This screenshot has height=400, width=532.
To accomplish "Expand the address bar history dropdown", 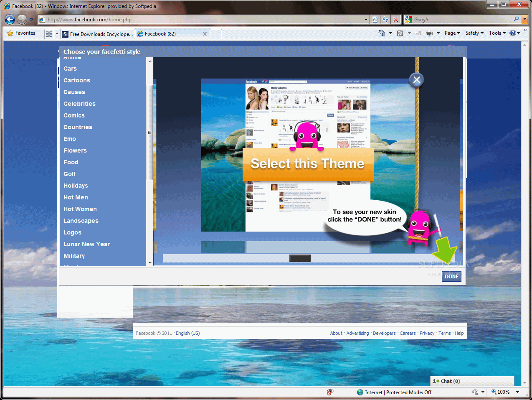I will coord(366,19).
